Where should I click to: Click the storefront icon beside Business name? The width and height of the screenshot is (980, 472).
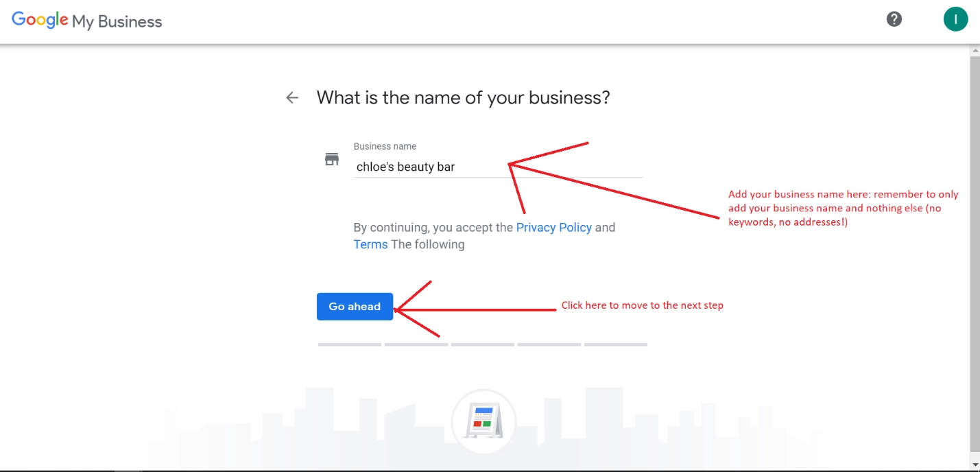click(332, 160)
